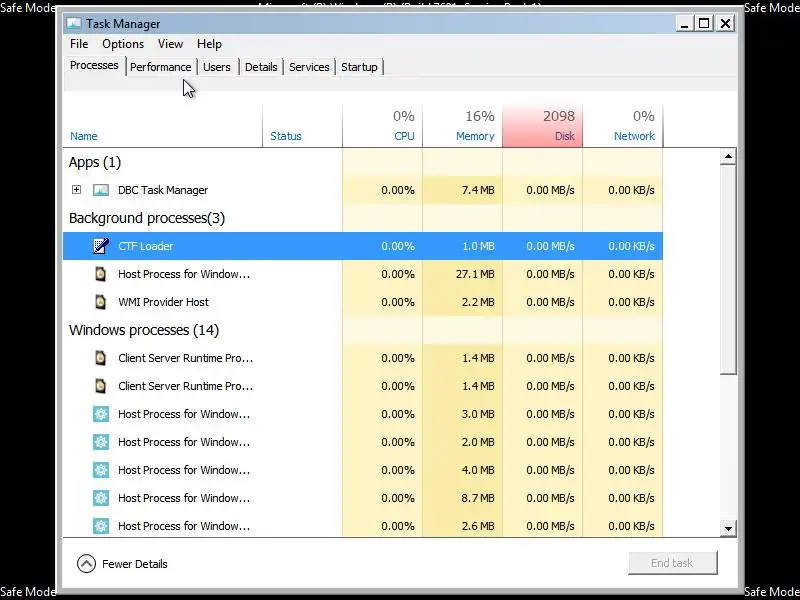The height and width of the screenshot is (600, 800).
Task: Maximize the Task Manager window
Action: point(704,23)
